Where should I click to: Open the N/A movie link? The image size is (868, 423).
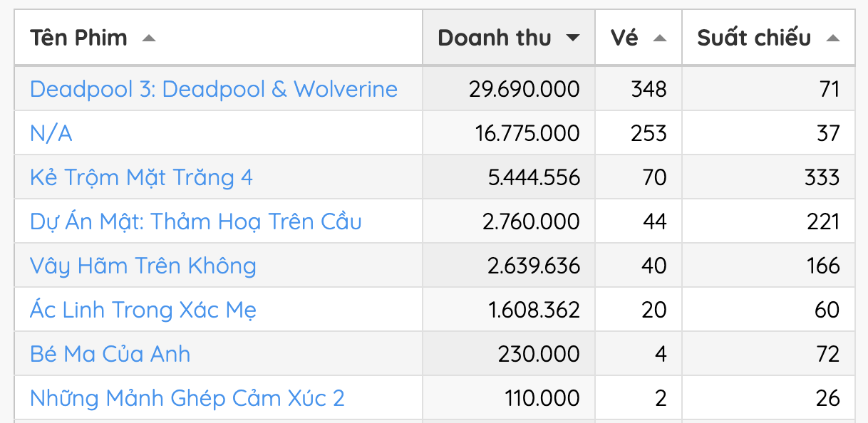point(51,133)
